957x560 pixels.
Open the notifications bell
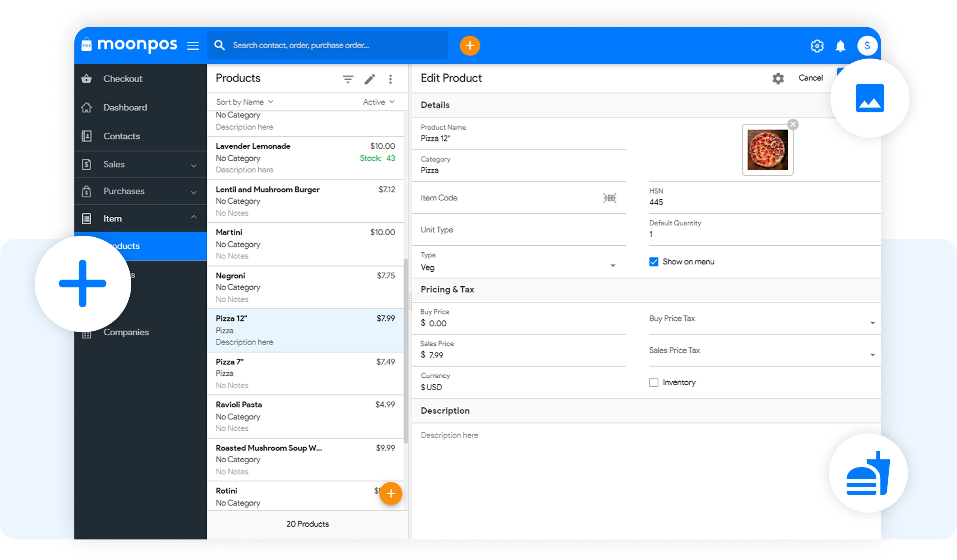[x=840, y=46]
